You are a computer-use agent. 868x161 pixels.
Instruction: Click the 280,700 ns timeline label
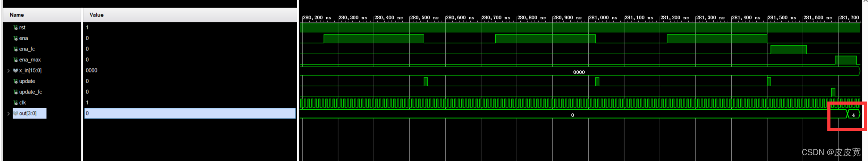(x=496, y=18)
